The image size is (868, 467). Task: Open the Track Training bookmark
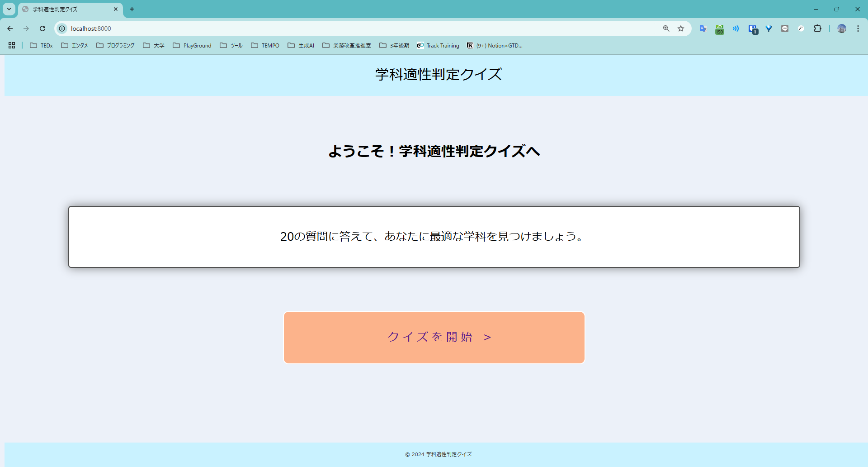click(x=438, y=45)
